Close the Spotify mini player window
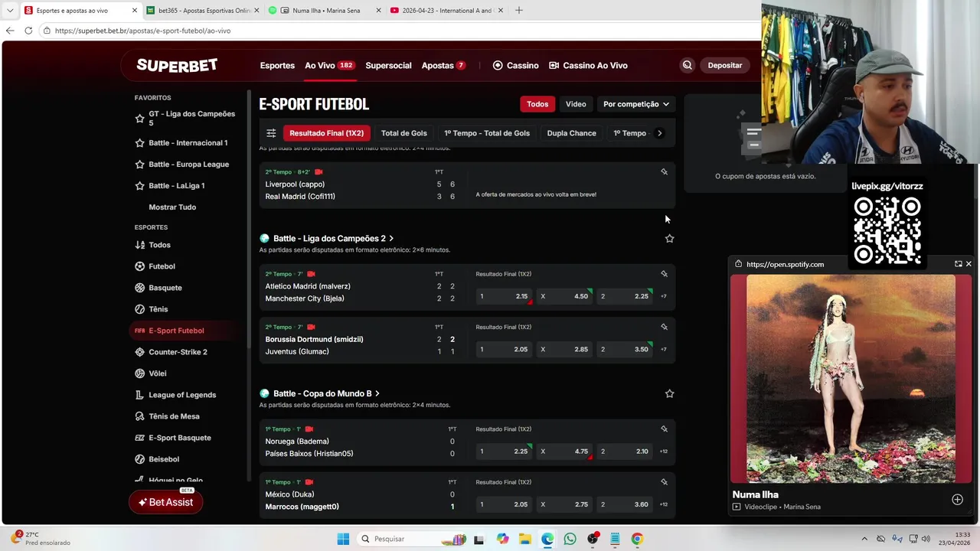Image resolution: width=980 pixels, height=551 pixels. coord(969,264)
